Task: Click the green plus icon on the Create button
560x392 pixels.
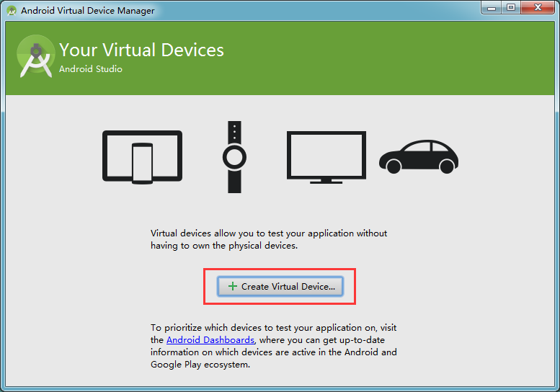Action: (x=232, y=286)
